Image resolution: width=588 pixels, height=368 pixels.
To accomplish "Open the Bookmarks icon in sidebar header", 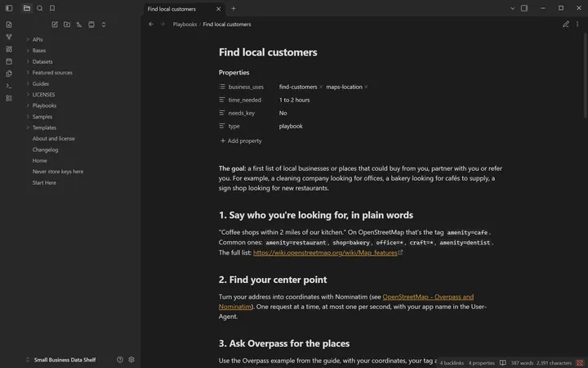I will 52,8.
